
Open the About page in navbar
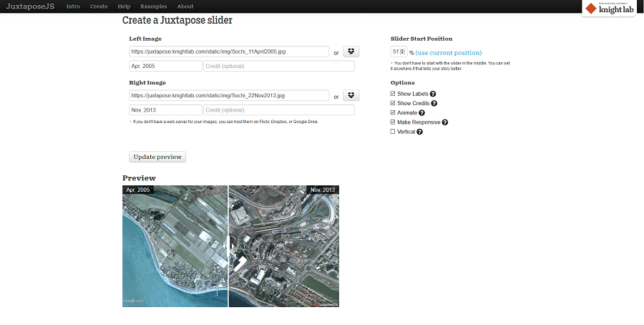(185, 6)
